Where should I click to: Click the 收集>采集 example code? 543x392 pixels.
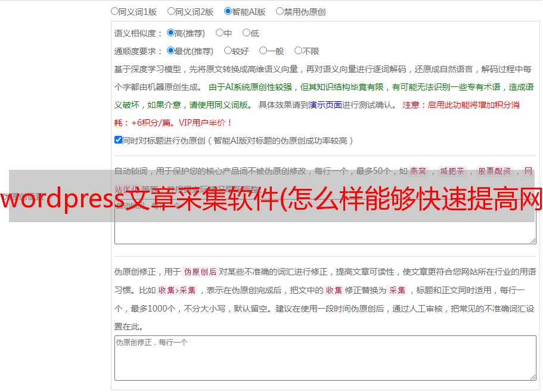(x=177, y=290)
